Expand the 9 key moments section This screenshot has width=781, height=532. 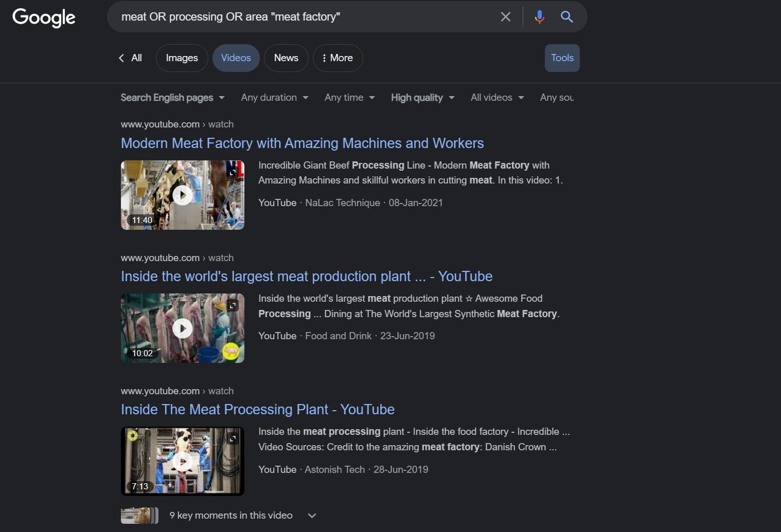(312, 515)
